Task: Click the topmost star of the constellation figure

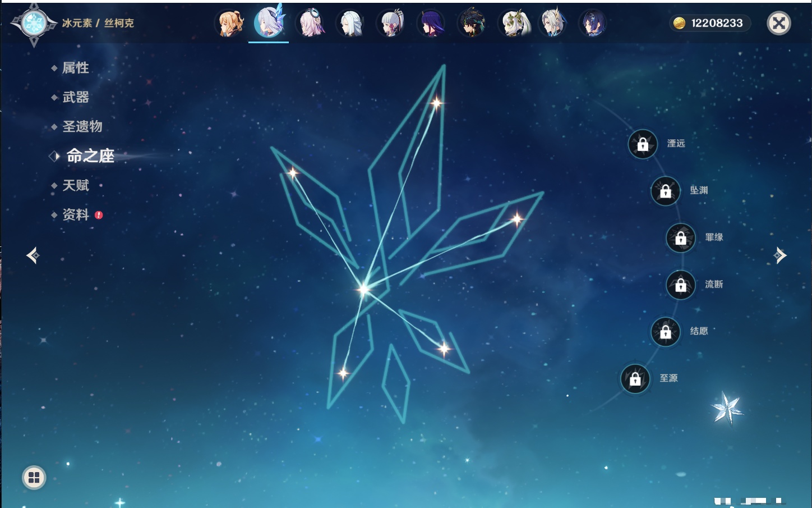Action: point(436,103)
